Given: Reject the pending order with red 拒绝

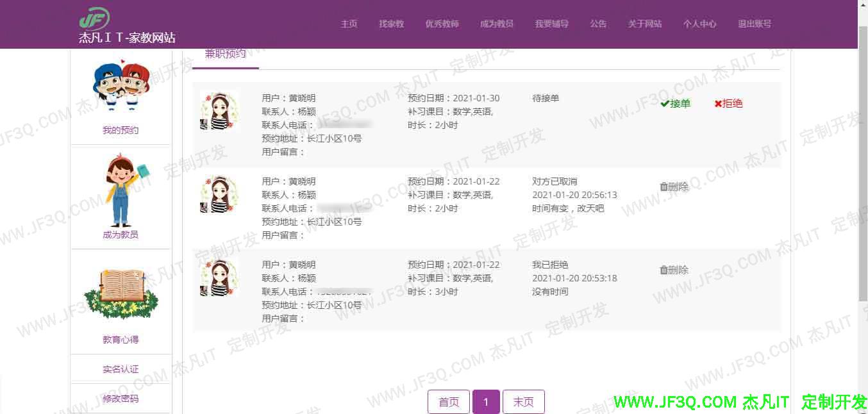Looking at the screenshot, I should click(728, 104).
